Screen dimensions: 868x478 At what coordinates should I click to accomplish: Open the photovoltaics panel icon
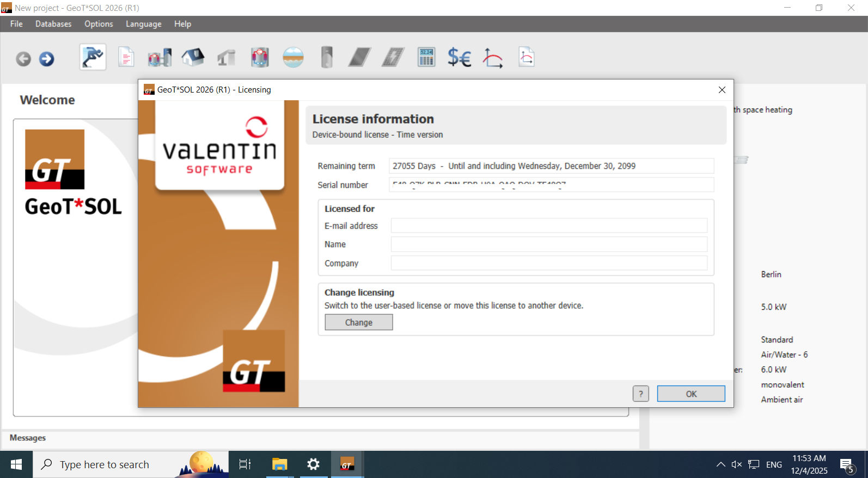[x=393, y=57]
